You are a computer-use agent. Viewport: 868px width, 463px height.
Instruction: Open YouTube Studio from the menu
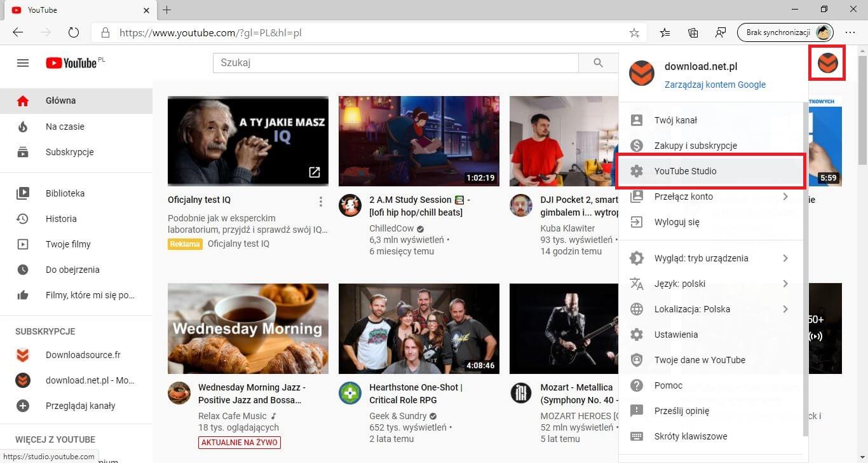[710, 171]
